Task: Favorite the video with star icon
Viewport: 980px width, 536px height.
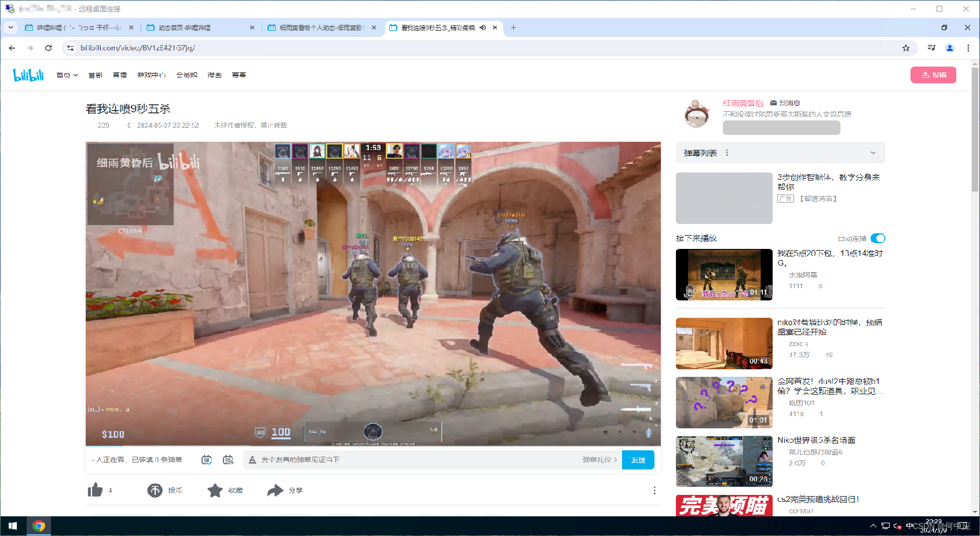Action: pos(215,490)
